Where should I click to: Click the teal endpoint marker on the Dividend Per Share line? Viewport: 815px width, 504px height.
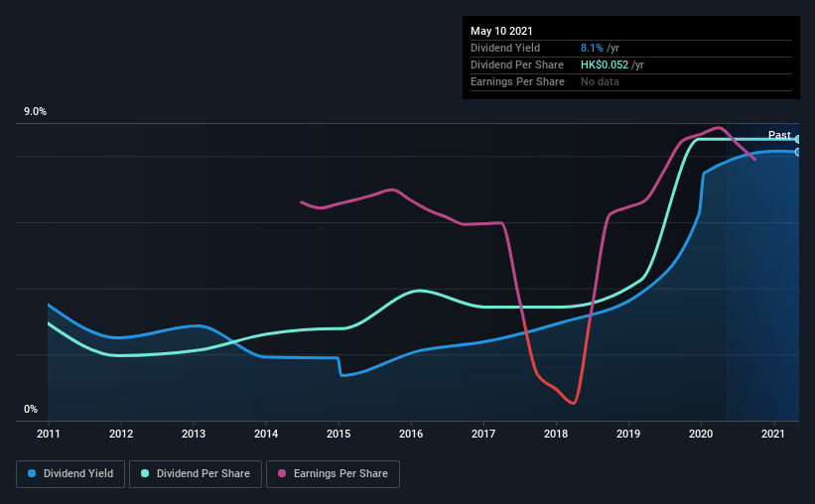tap(798, 139)
